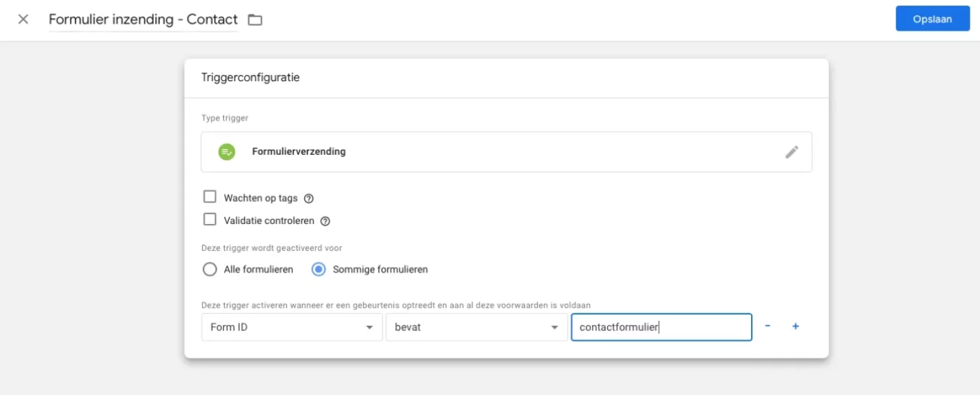The image size is (980, 395).
Task: Tick the Validatie controleren checkbox
Action: [210, 219]
